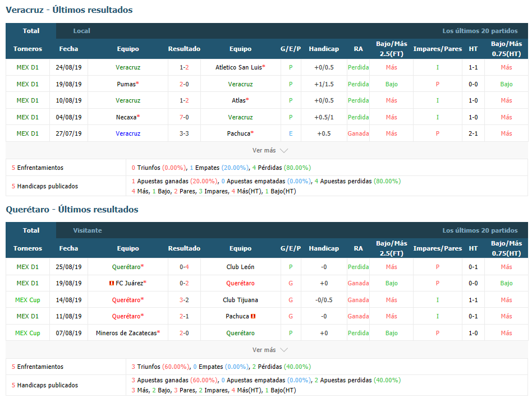This screenshot has width=532, height=398.
Task: Click the 0-4 result against Club León
Action: pos(184,267)
